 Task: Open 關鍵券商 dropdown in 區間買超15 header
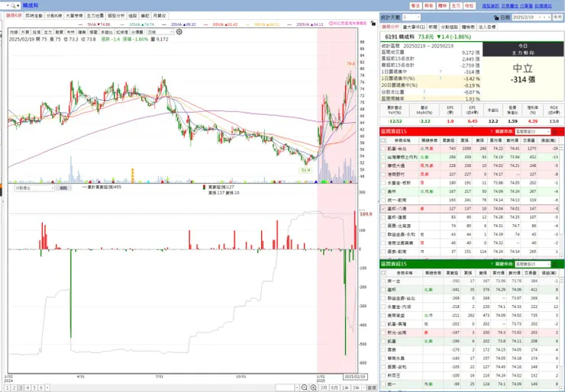tap(533, 132)
